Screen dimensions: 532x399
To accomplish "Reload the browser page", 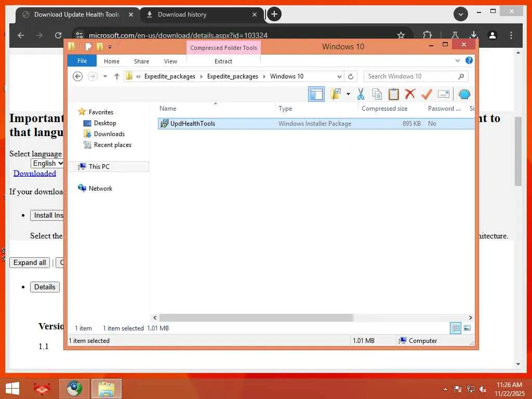I will pyautogui.click(x=58, y=35).
